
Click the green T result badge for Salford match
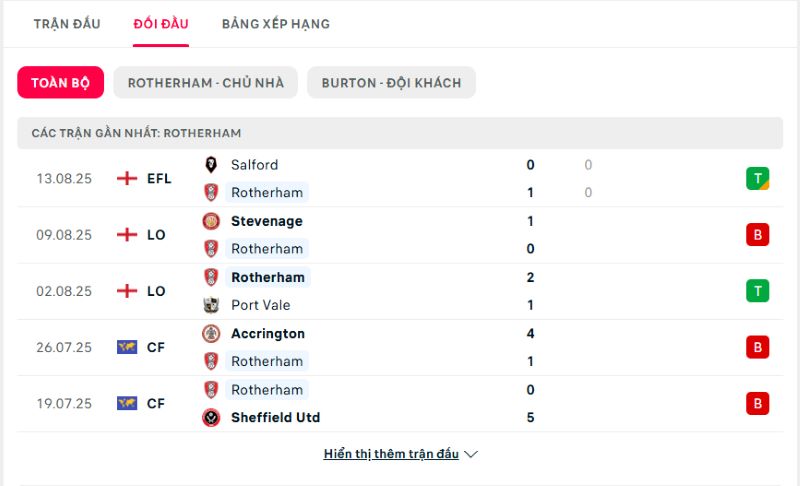click(x=757, y=178)
